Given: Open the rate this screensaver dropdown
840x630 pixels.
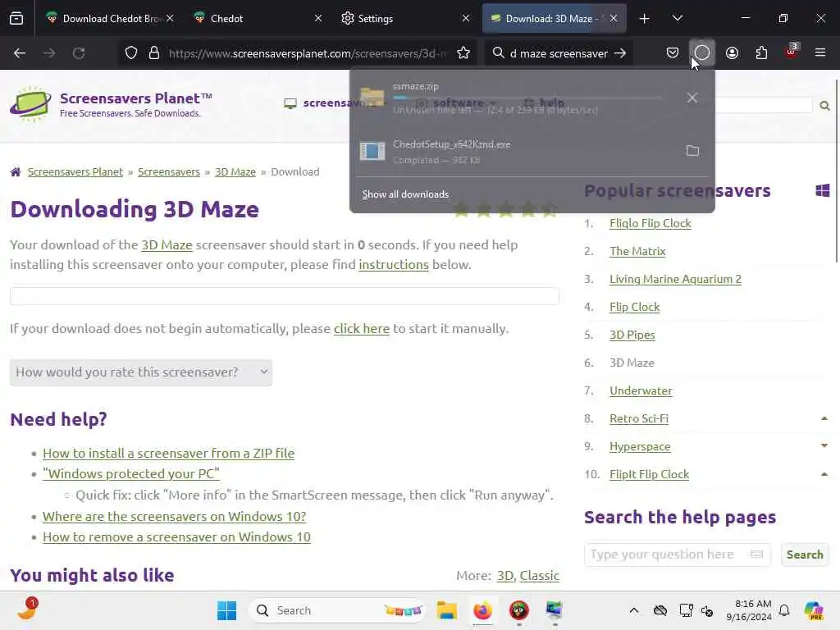Looking at the screenshot, I should 141,372.
